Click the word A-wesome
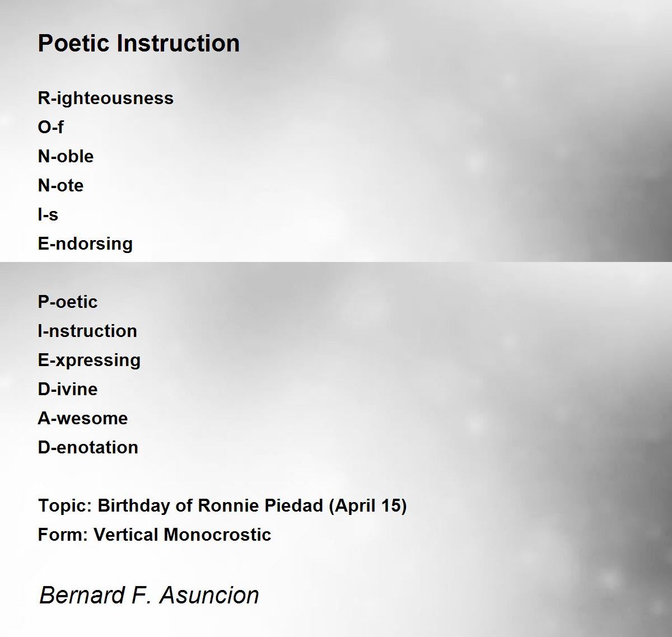This screenshot has height=637, width=672. [83, 418]
